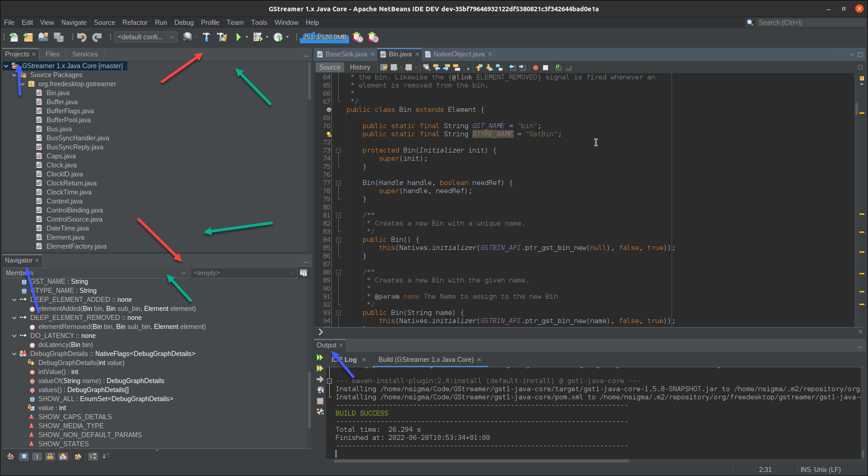Open the empty filter combo in Navigator
The height and width of the screenshot is (476, 868).
coord(244,273)
